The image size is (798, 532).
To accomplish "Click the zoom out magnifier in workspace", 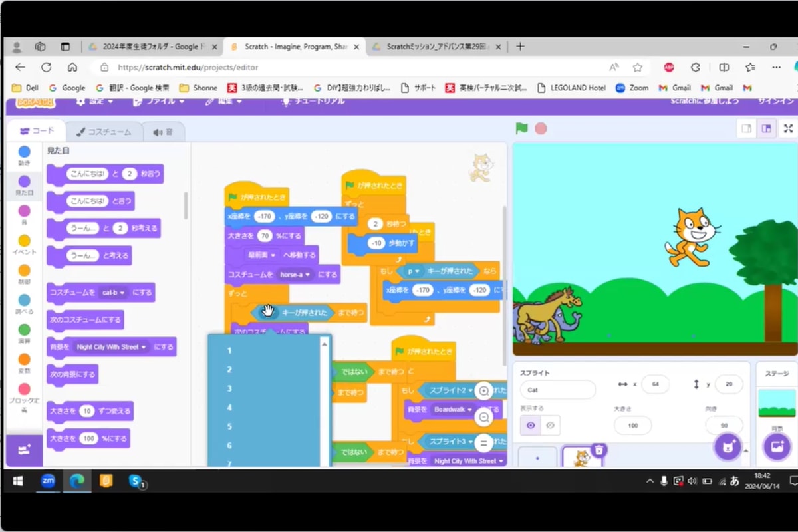I will click(483, 418).
